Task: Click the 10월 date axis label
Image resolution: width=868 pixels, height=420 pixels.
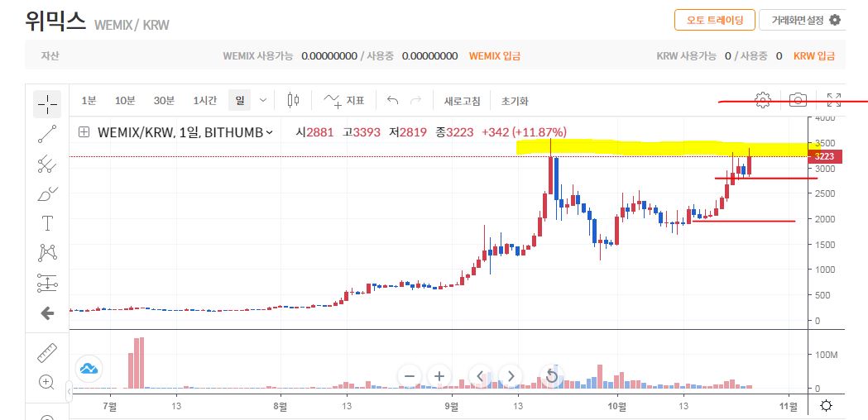Action: (616, 407)
